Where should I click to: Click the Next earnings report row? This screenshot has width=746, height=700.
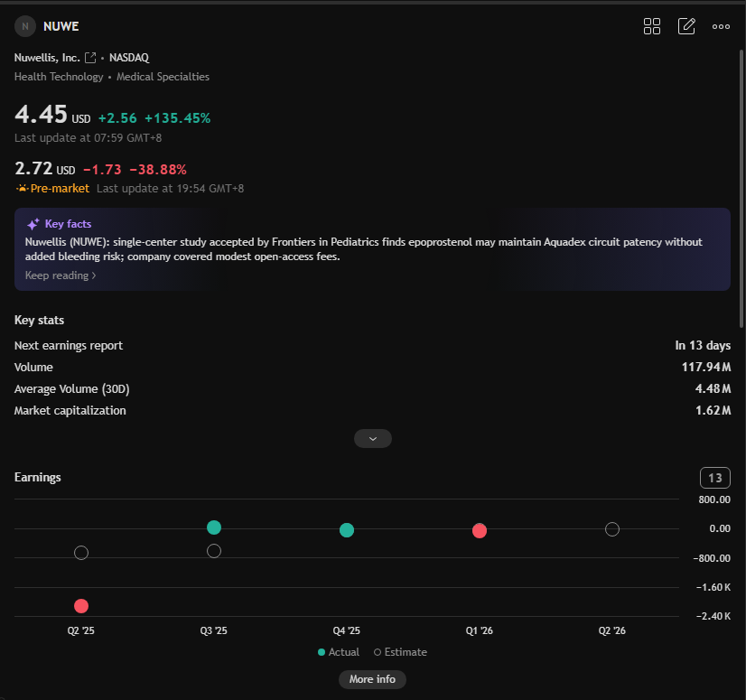372,345
